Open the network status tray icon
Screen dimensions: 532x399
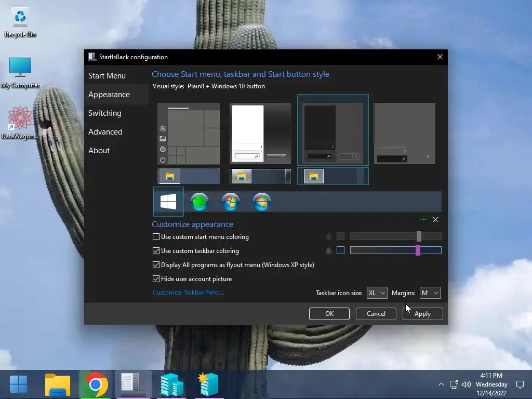click(x=454, y=384)
